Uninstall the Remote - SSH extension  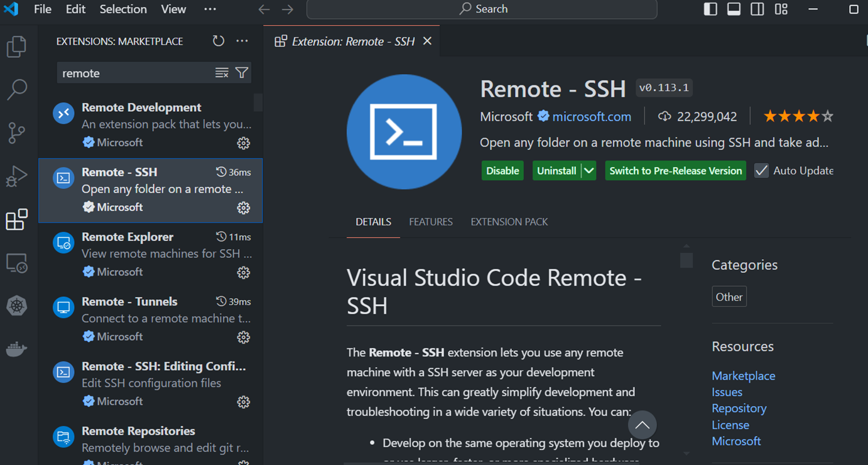click(x=556, y=171)
